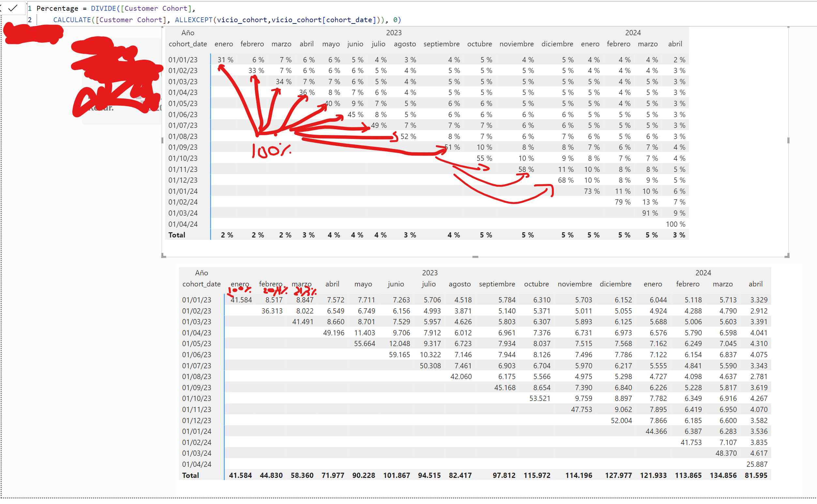The image size is (817, 504).
Task: Select the '01/10/23' row label in the percentage matrix
Action: pos(183,158)
